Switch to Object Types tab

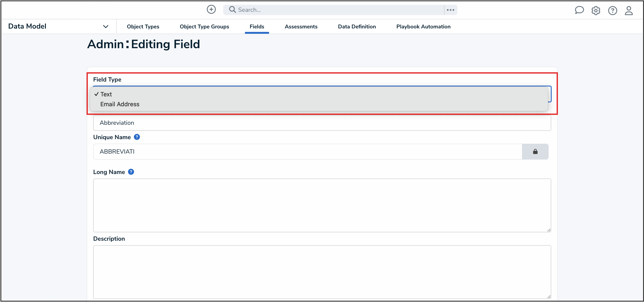[x=143, y=26]
